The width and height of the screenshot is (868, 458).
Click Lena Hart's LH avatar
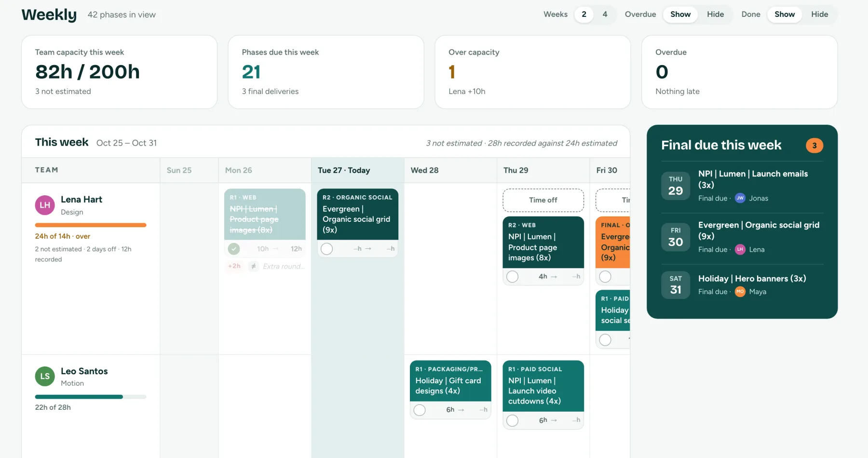click(x=45, y=205)
